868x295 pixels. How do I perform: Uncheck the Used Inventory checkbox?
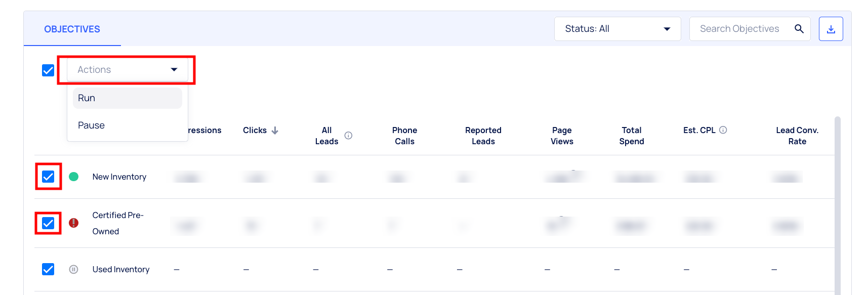pos(48,269)
